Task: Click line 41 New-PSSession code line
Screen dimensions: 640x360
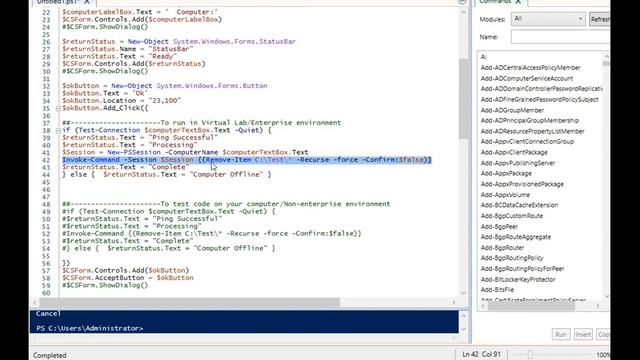Action: 185,152
